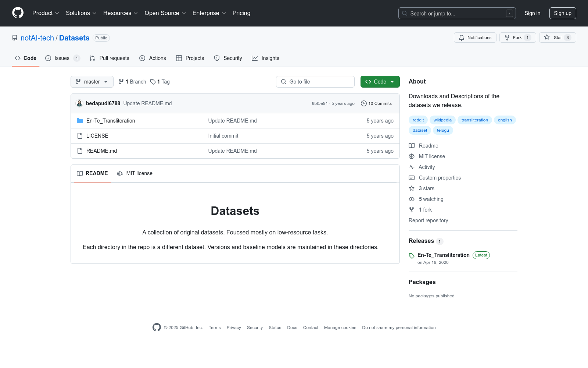Click the README.md file icon
This screenshot has width=588, height=368.
pos(80,151)
